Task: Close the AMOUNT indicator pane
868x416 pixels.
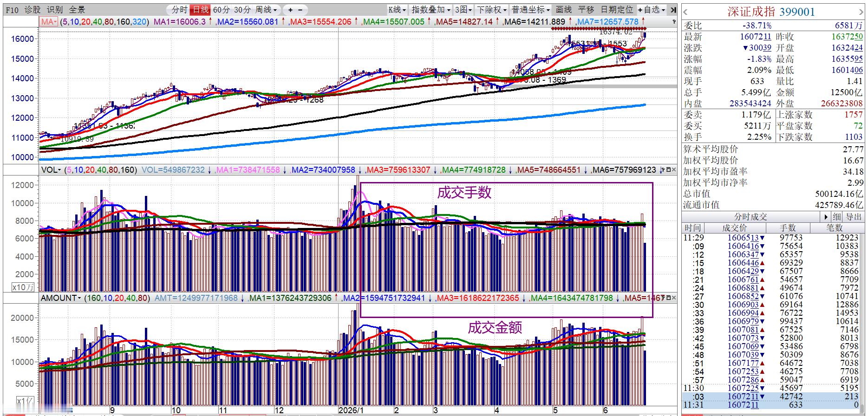Action: coord(674,298)
